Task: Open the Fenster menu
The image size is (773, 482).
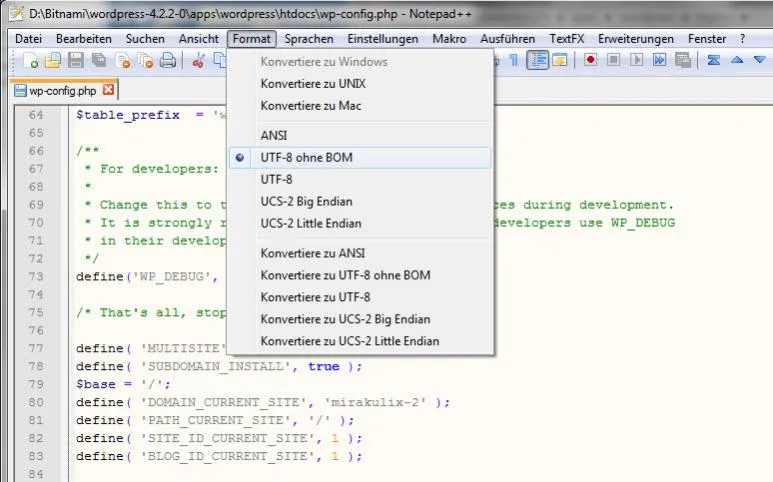Action: click(707, 39)
